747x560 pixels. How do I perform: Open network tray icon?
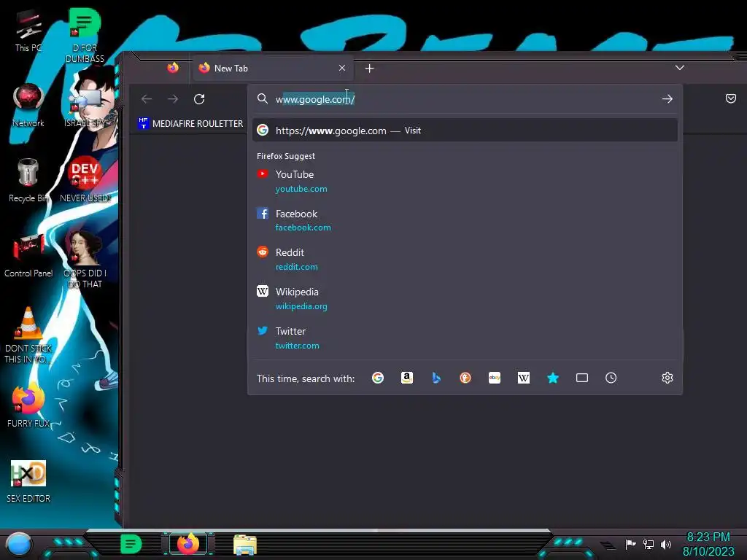tap(649, 544)
